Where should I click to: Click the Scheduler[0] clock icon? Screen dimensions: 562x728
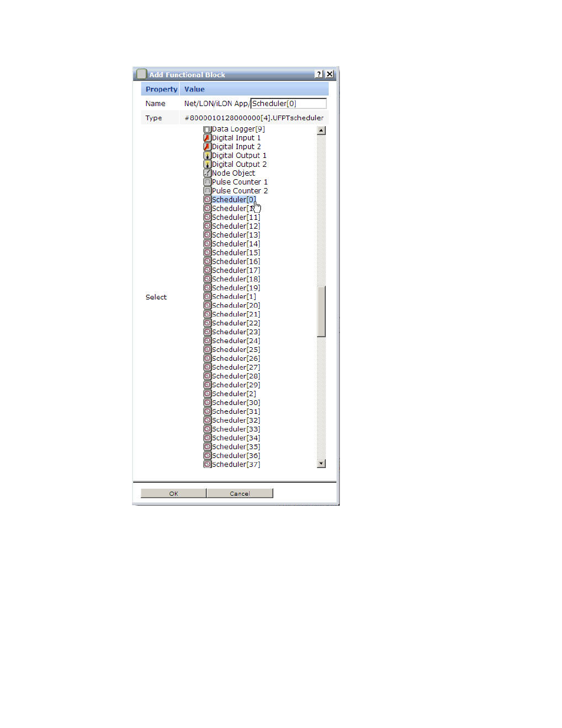point(207,200)
